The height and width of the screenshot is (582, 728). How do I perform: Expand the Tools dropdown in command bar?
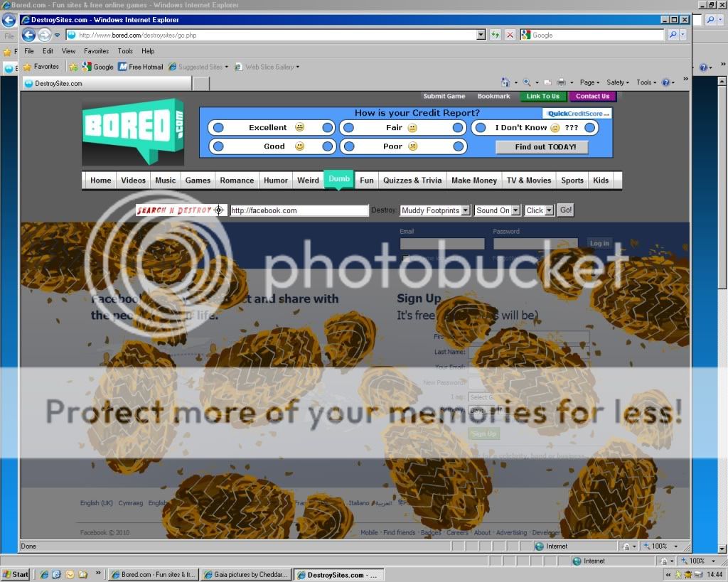tap(646, 82)
